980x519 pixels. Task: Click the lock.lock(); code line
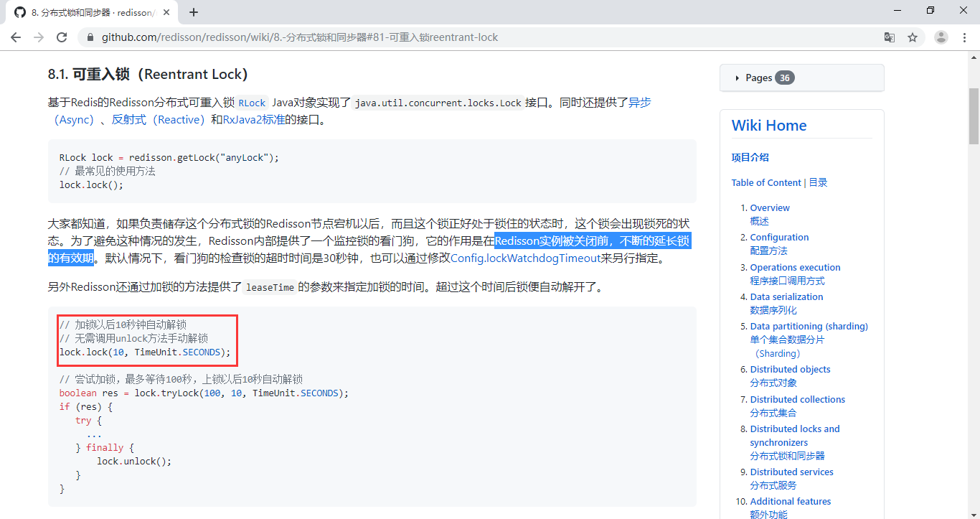pyautogui.click(x=91, y=184)
